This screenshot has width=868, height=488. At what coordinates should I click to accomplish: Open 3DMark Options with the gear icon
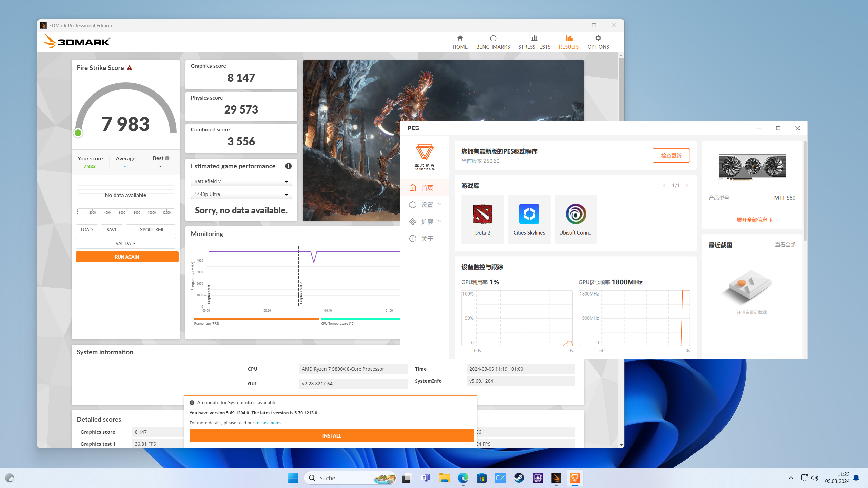click(598, 42)
